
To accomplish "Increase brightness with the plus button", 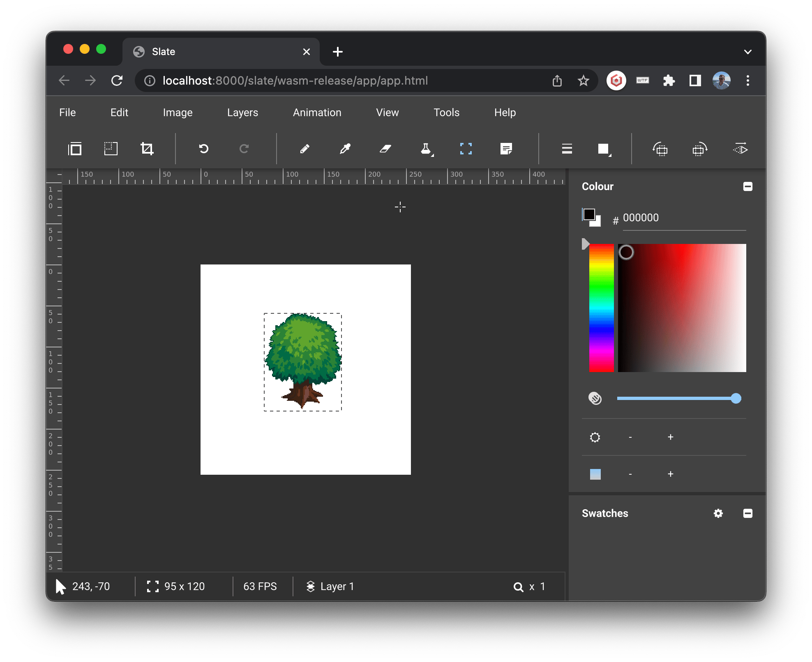I will click(x=670, y=437).
